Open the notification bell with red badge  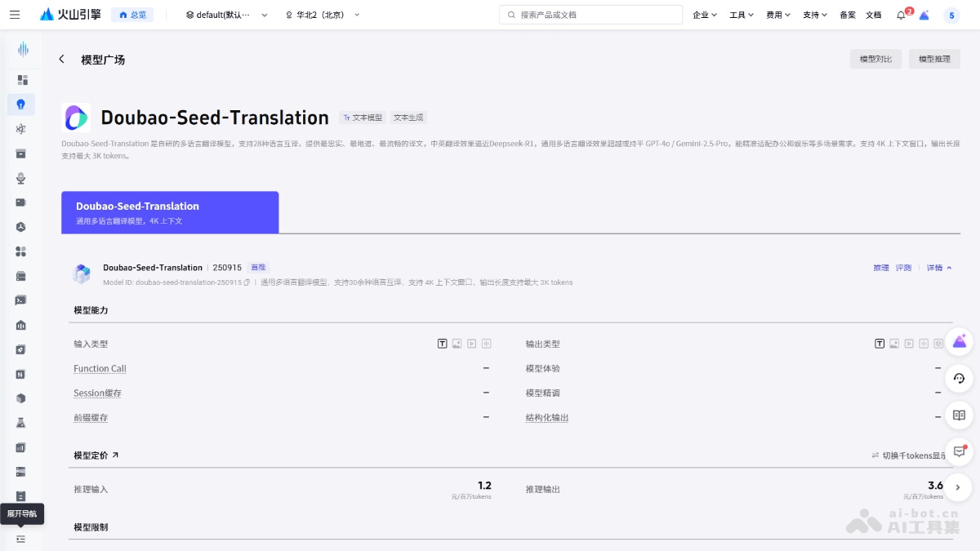[x=898, y=14]
